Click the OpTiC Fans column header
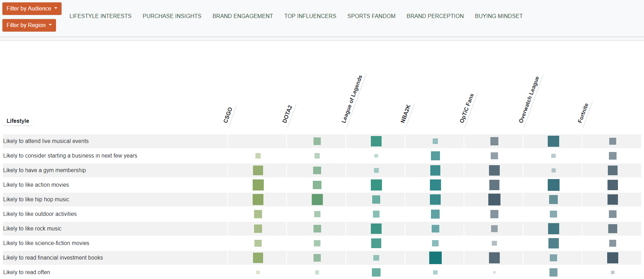 click(x=467, y=108)
